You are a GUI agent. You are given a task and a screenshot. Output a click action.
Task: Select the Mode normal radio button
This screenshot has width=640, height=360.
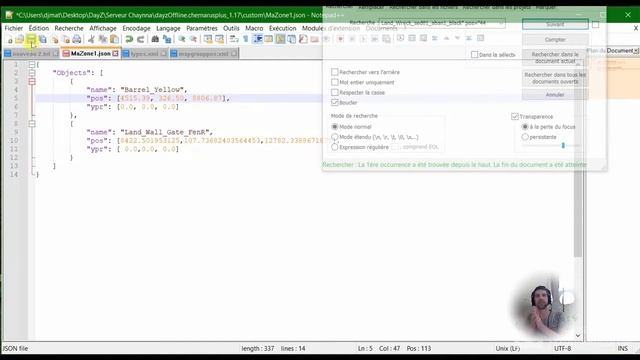335,127
